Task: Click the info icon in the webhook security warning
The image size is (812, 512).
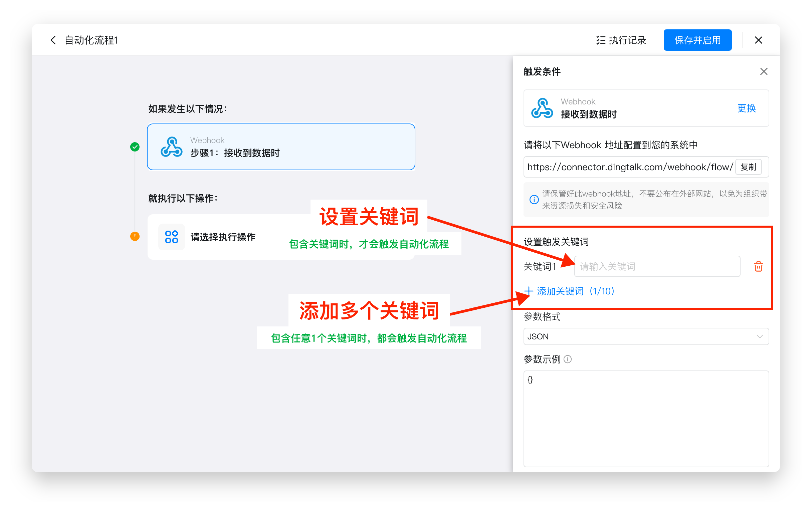Action: [x=534, y=200]
